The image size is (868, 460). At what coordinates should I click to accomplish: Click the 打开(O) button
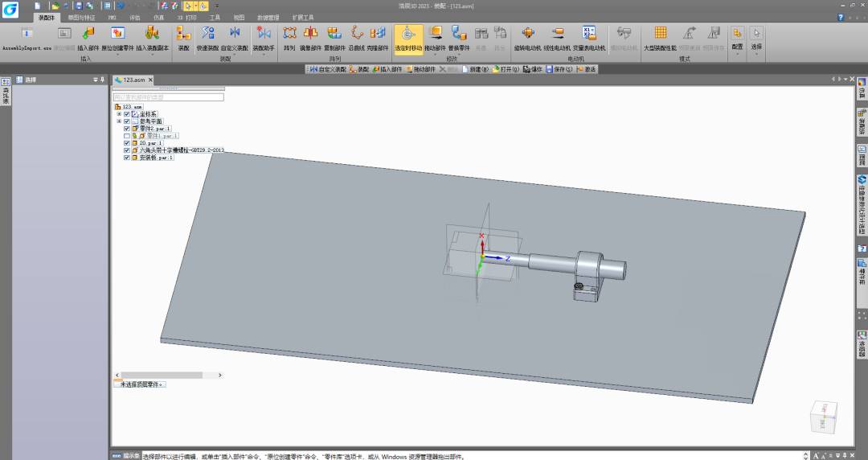[x=506, y=69]
